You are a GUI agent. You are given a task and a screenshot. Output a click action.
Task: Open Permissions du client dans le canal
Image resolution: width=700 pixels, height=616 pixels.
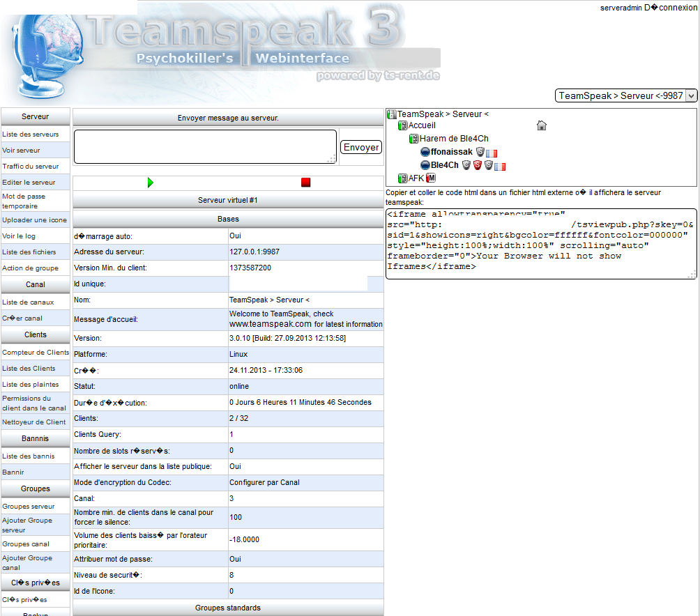click(34, 403)
